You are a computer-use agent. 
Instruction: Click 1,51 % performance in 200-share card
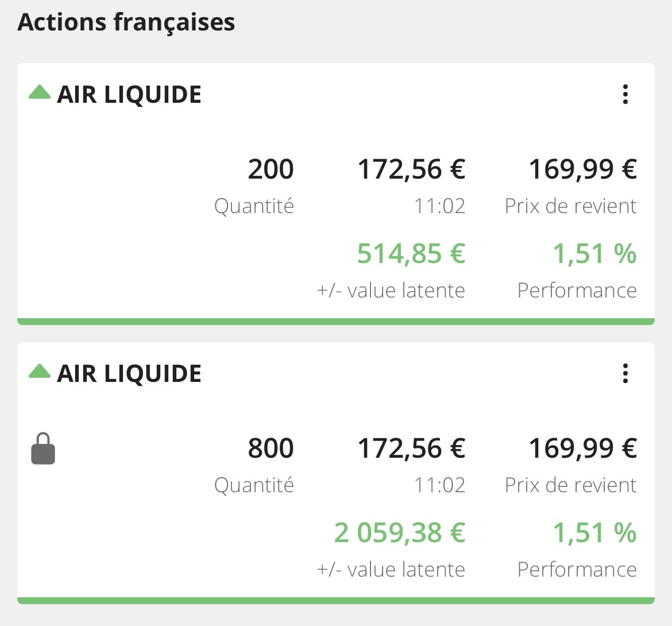[x=594, y=253]
